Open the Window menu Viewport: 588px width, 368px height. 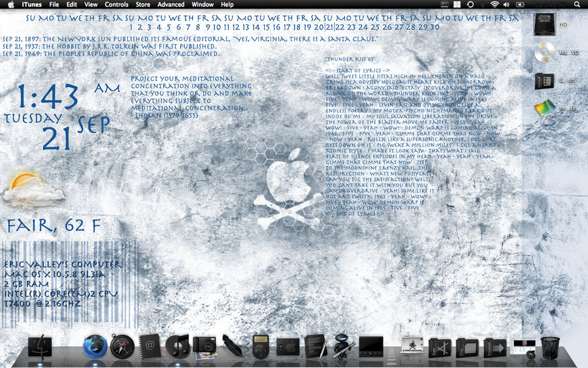coord(203,5)
